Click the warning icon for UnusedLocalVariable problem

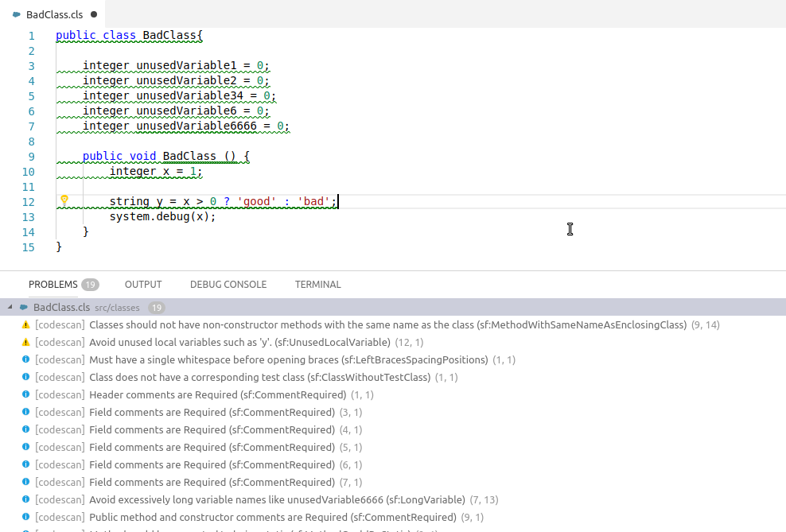[26, 343]
